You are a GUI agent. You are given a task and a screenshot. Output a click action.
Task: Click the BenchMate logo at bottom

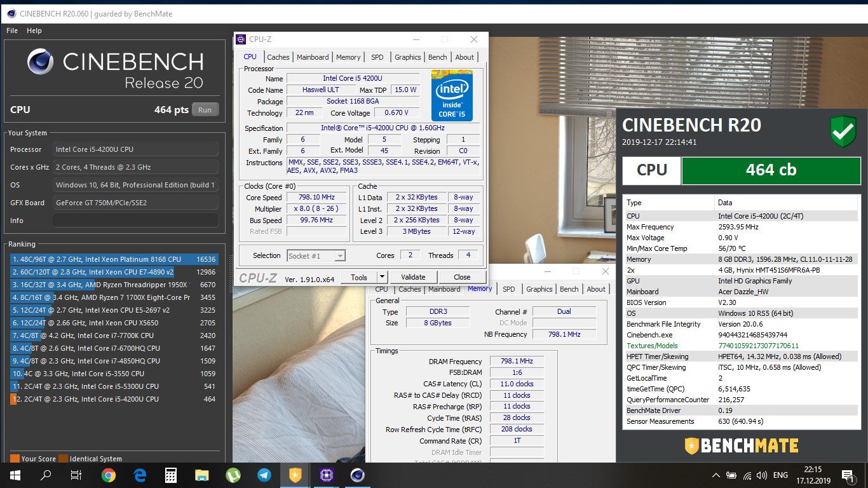click(x=741, y=445)
